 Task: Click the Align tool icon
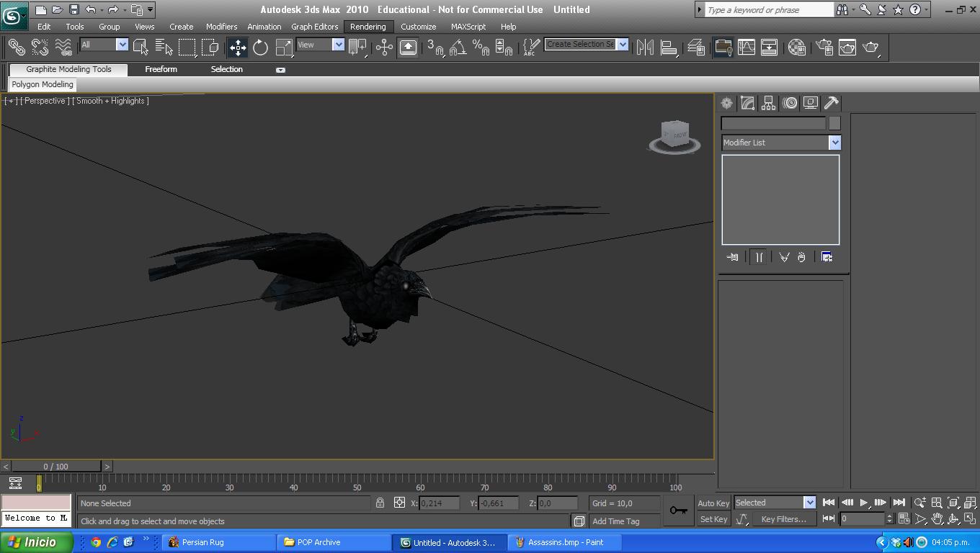(x=669, y=48)
